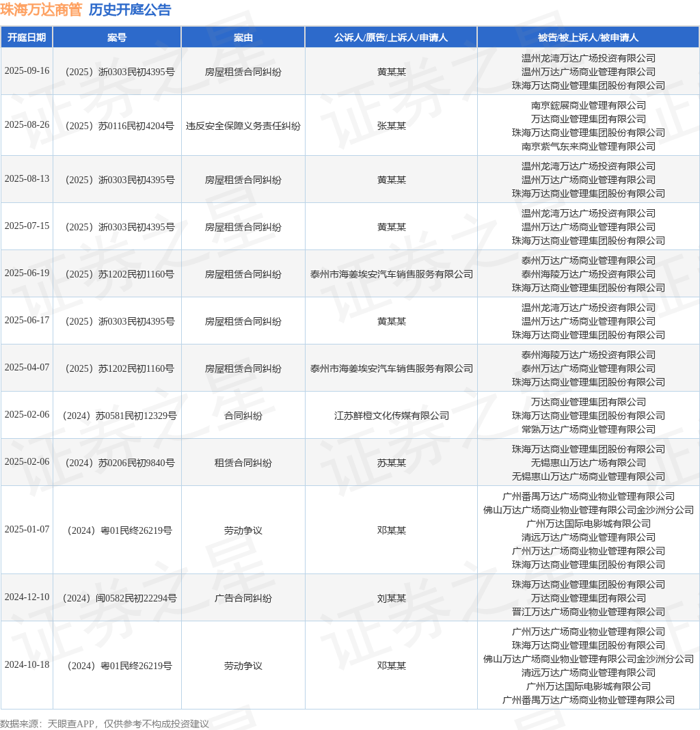Select the 被告/被上诉人/被申请人 column header
The width and height of the screenshot is (700, 730).
pos(588,37)
